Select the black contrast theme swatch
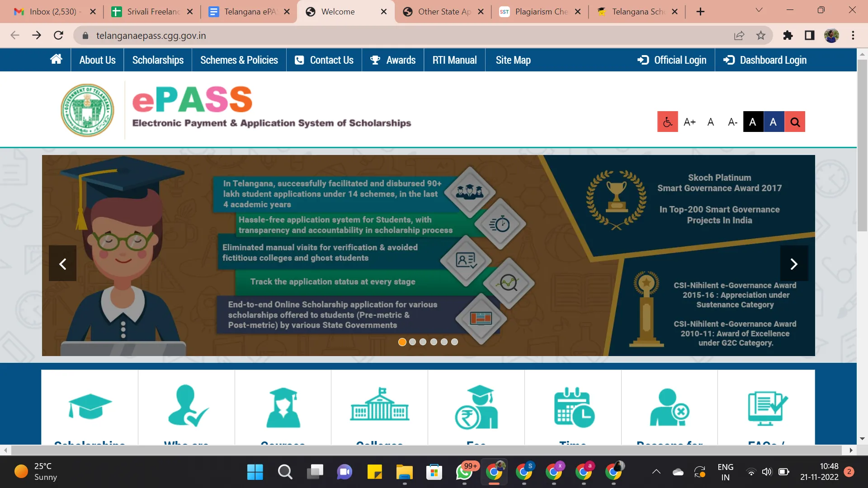Image resolution: width=868 pixels, height=488 pixels. [753, 122]
